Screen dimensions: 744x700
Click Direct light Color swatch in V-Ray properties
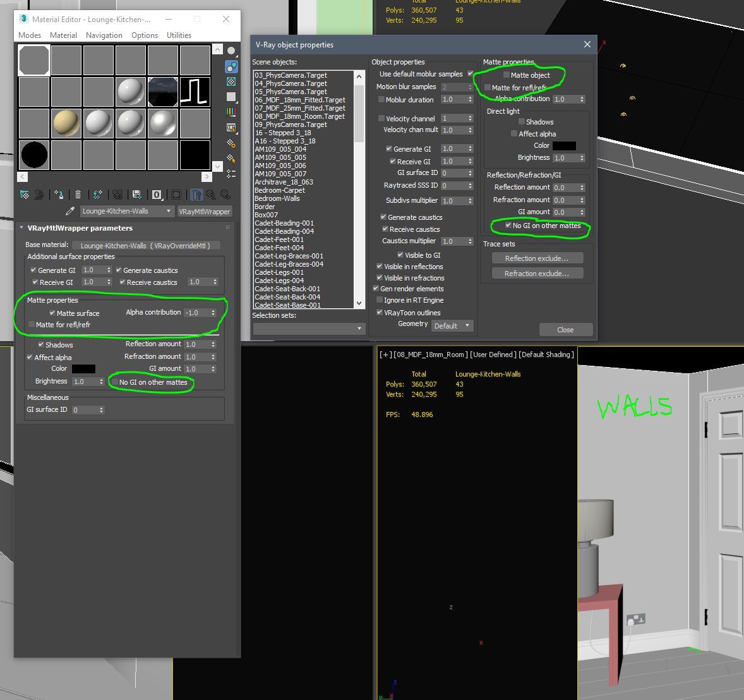click(564, 146)
